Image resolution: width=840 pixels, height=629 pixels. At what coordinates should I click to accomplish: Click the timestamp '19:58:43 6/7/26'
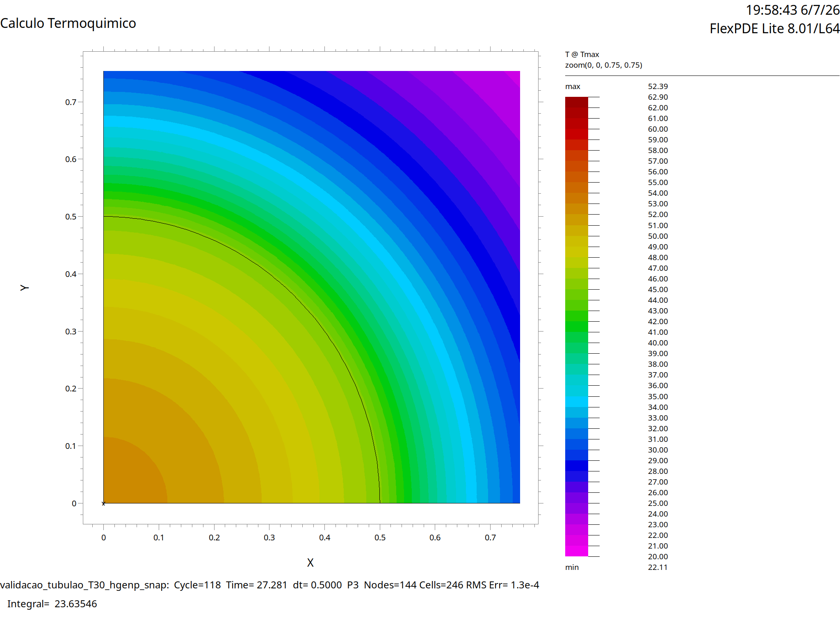792,10
